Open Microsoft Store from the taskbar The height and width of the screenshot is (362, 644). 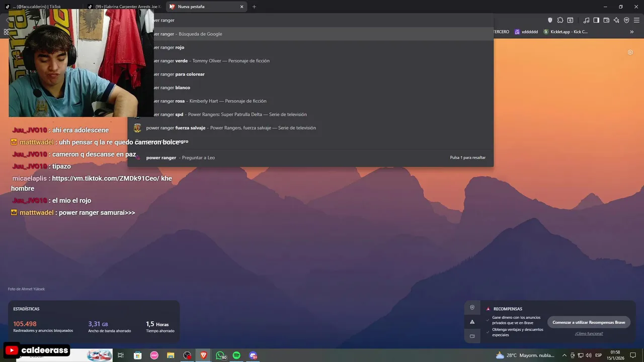(x=137, y=355)
